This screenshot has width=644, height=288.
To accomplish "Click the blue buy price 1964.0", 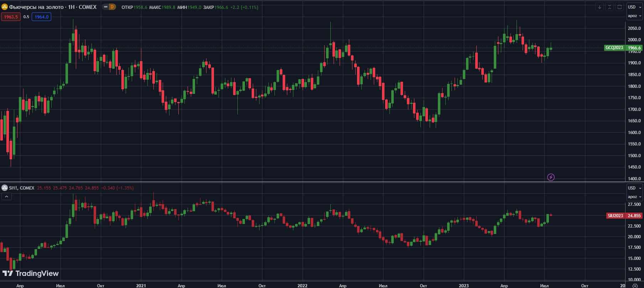I will 42,17.
